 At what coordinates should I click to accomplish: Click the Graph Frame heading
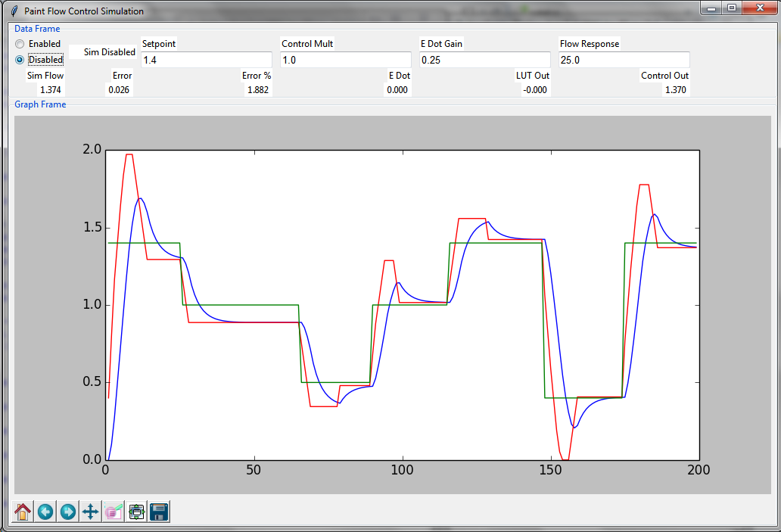point(40,104)
